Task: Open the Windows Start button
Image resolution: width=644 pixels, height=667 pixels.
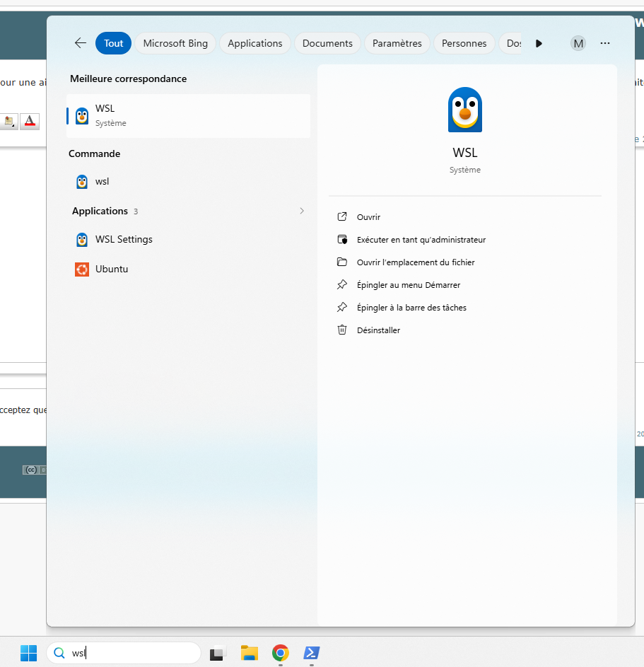Action: click(x=28, y=653)
